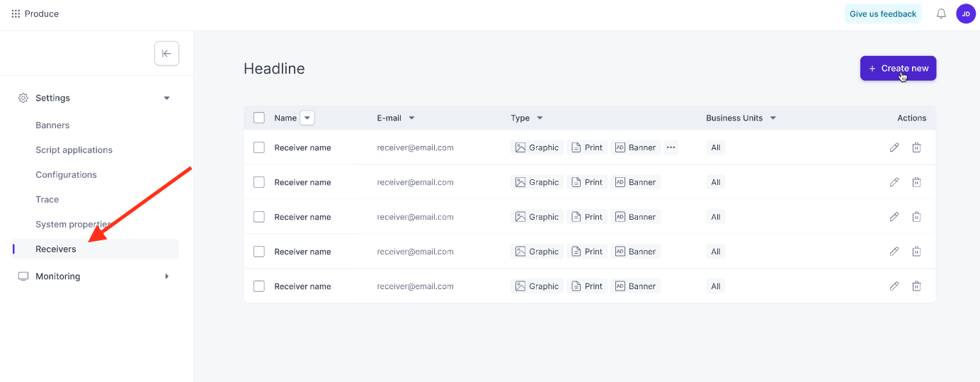
Task: Collapse the Settings section in sidebar
Action: coord(167,98)
